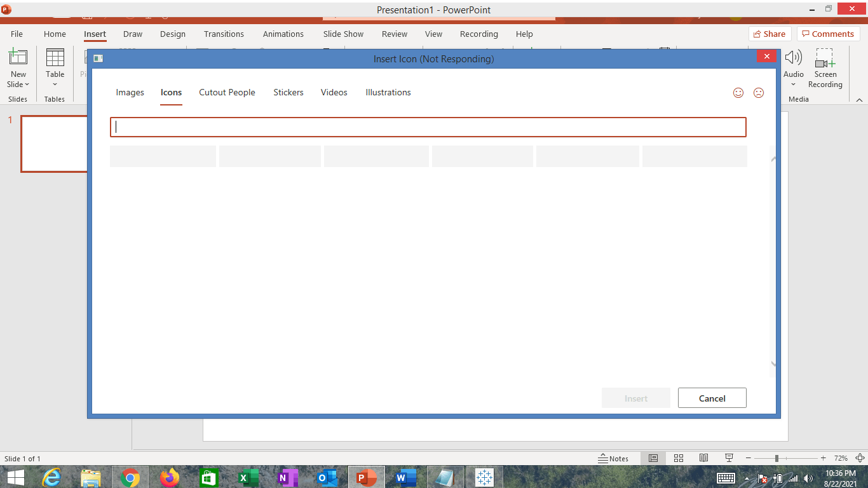
Task: Click the Cancel button in the dialog
Action: click(712, 398)
